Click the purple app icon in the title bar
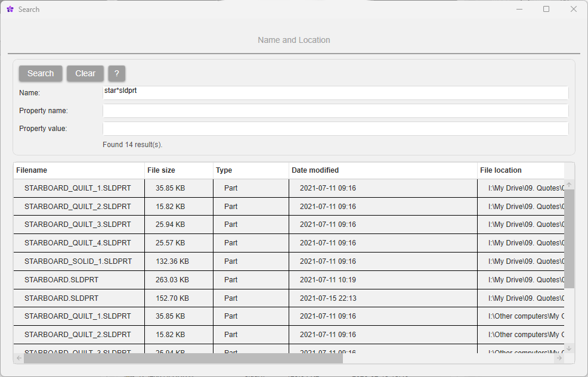Image resolution: width=588 pixels, height=377 pixels. point(11,9)
